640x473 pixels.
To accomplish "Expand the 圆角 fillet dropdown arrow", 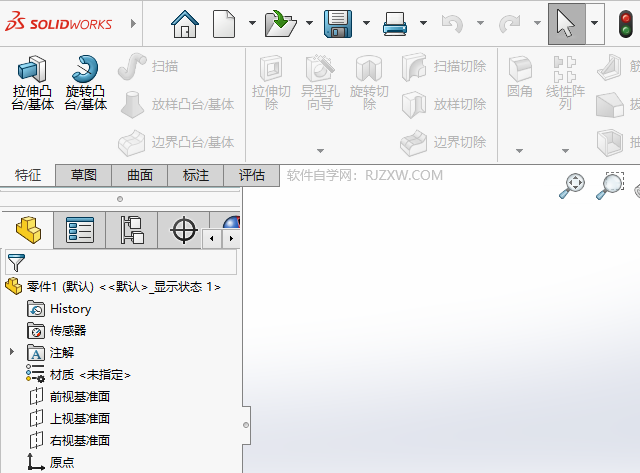I will coord(519,151).
